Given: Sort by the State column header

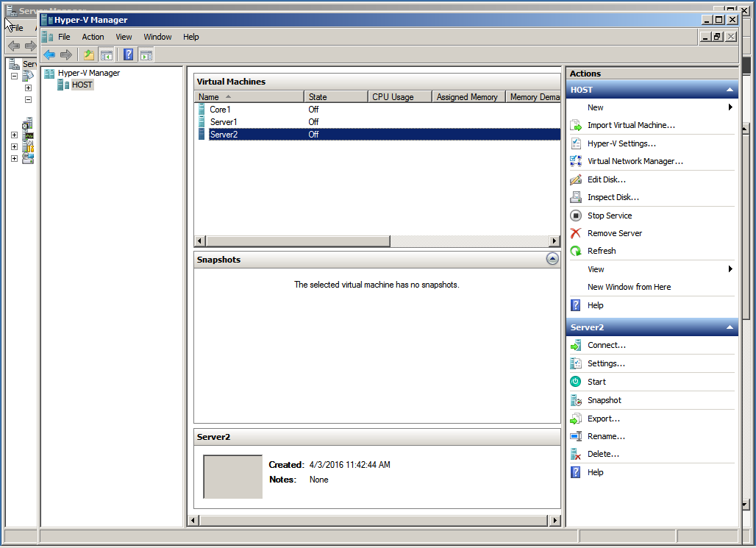Looking at the screenshot, I should [336, 97].
